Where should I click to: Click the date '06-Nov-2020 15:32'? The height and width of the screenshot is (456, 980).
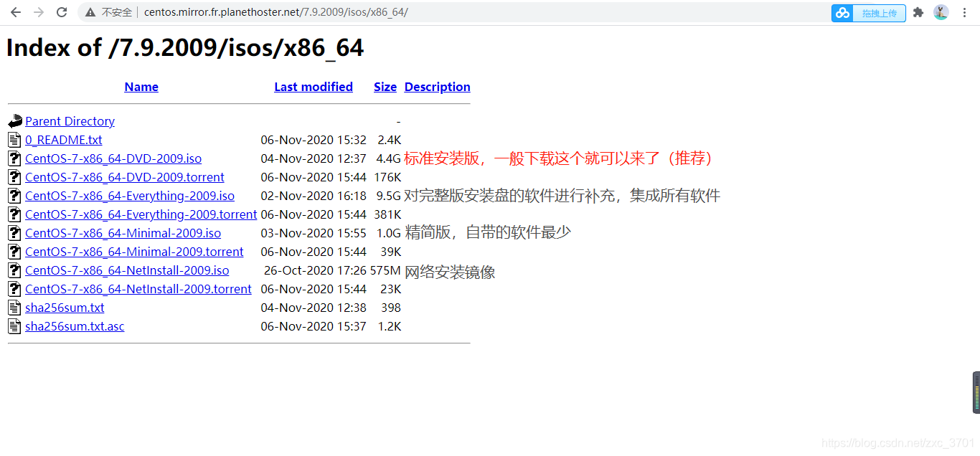coord(314,140)
